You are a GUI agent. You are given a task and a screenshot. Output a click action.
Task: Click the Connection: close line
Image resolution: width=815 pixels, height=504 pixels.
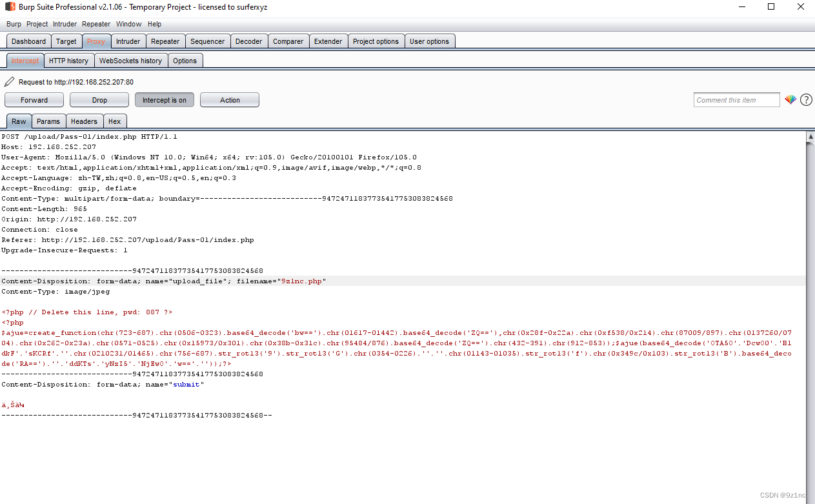coord(39,230)
